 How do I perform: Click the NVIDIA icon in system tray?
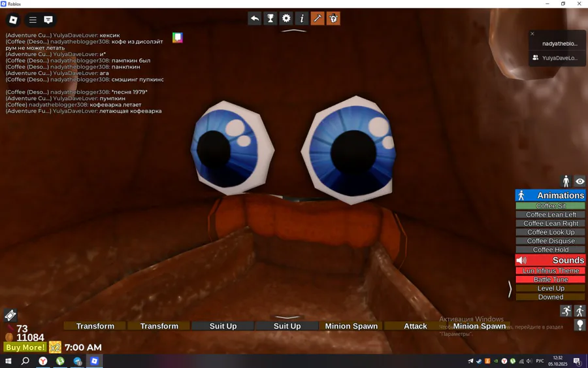[x=496, y=361]
